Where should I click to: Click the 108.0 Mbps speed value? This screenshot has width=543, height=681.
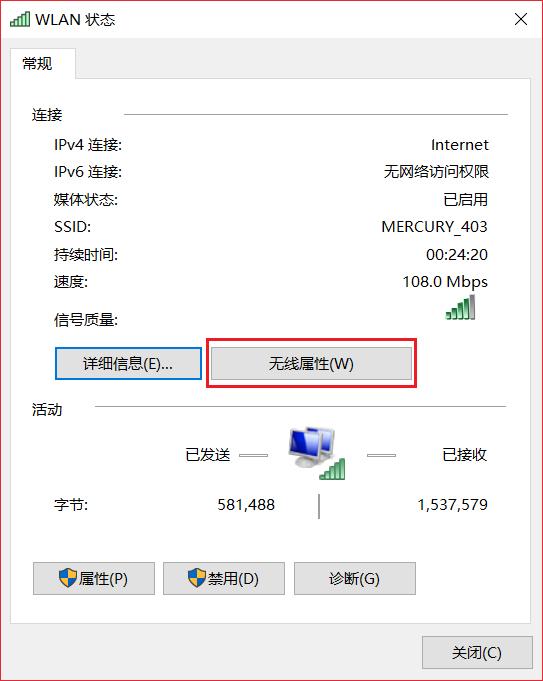445,282
